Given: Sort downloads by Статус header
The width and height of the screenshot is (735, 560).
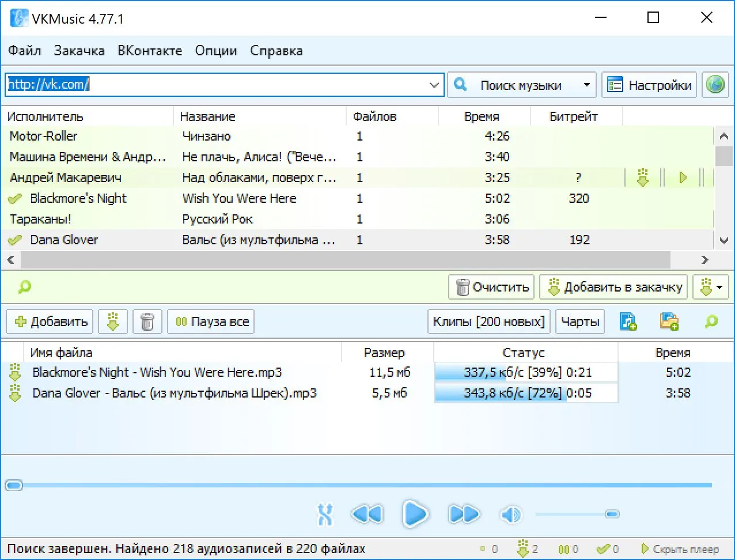Looking at the screenshot, I should (526, 353).
